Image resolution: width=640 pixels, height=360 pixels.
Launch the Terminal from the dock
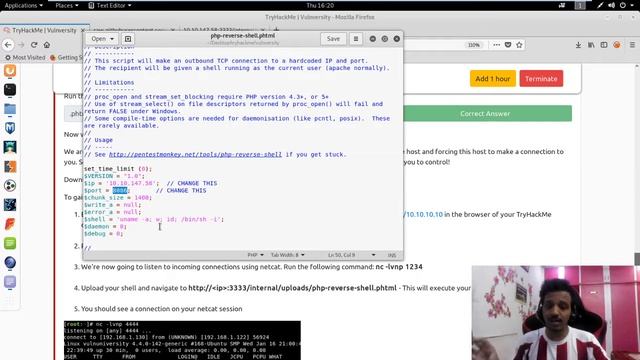point(10,90)
